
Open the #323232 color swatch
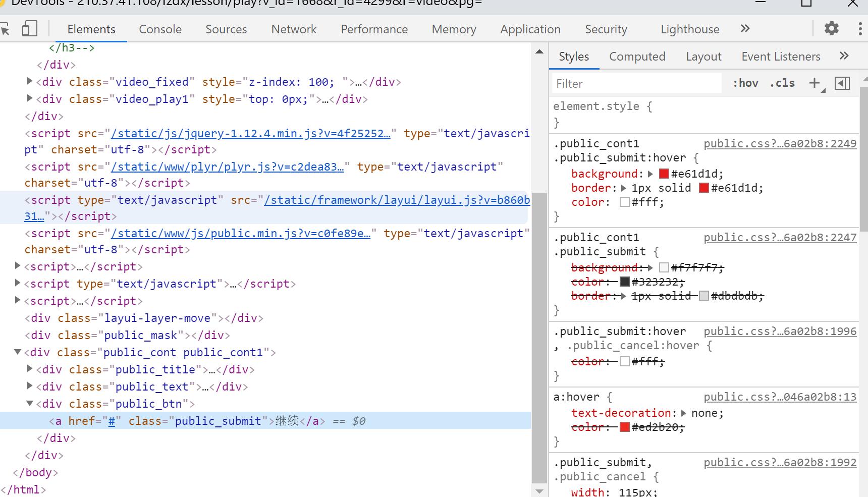tap(625, 282)
